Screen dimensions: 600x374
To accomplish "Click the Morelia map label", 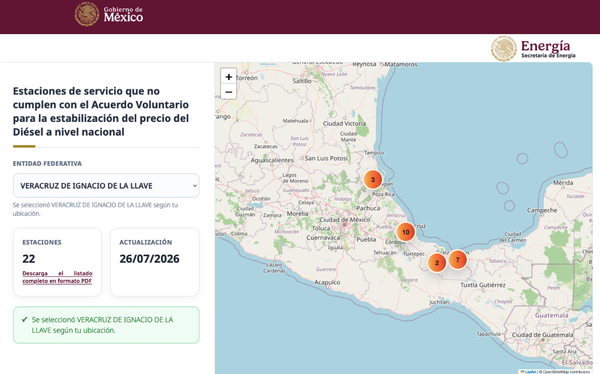I will point(297,214).
